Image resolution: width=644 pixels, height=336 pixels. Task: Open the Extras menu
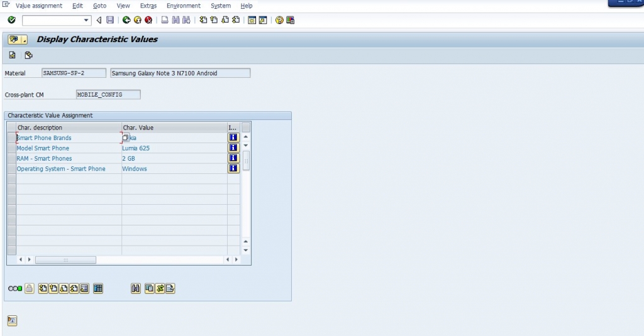coord(148,6)
